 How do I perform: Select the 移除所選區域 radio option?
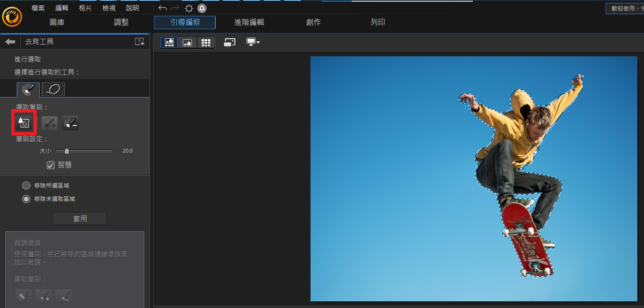pos(26,185)
